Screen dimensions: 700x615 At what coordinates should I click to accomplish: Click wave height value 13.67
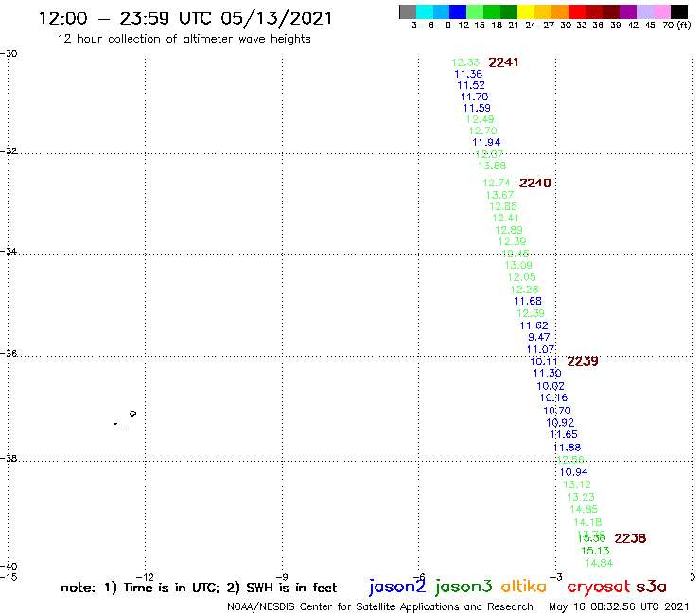499,195
